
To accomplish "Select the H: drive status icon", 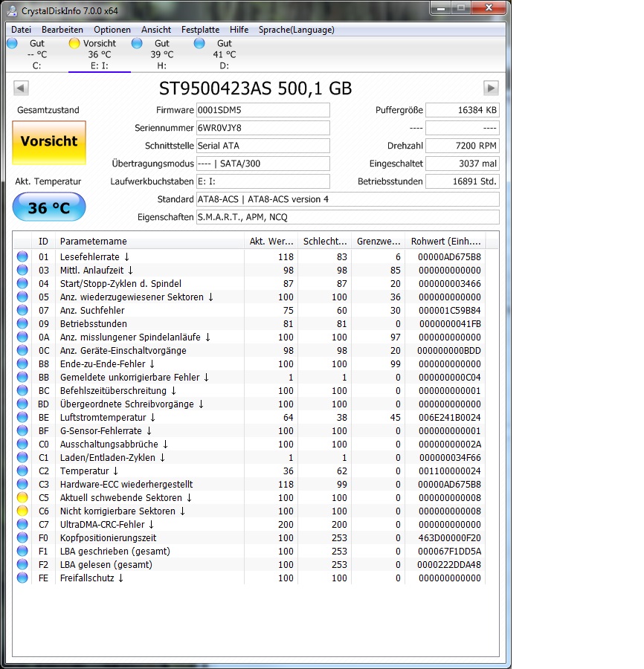I will (x=137, y=43).
